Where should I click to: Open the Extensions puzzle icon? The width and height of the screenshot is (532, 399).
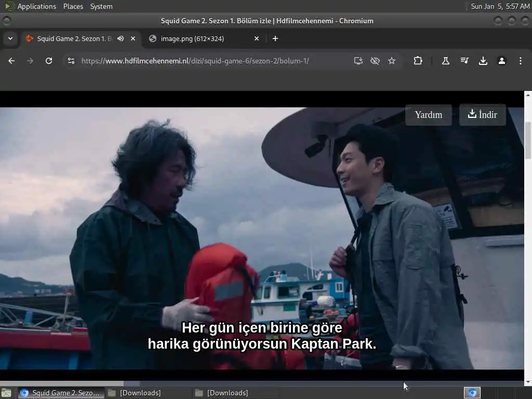(x=418, y=61)
